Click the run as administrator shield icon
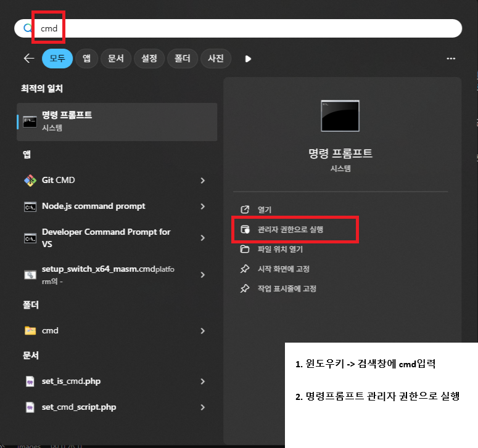Image resolution: width=478 pixels, height=448 pixels. click(x=245, y=229)
